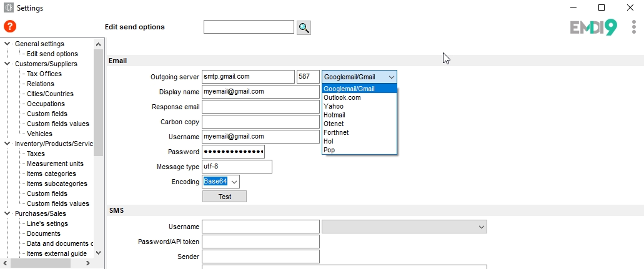The image size is (644, 269).
Task: Click the tree scroll-down arrow
Action: point(98,253)
